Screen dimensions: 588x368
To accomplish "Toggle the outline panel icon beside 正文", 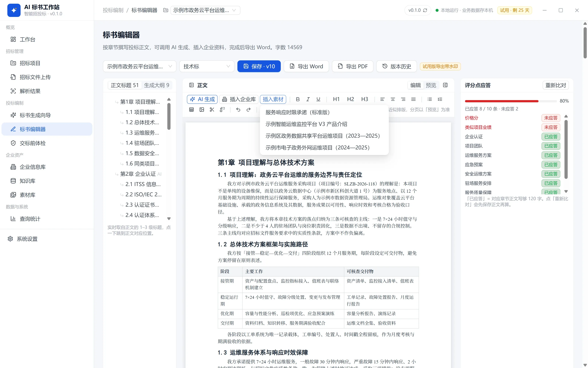I will tap(191, 85).
